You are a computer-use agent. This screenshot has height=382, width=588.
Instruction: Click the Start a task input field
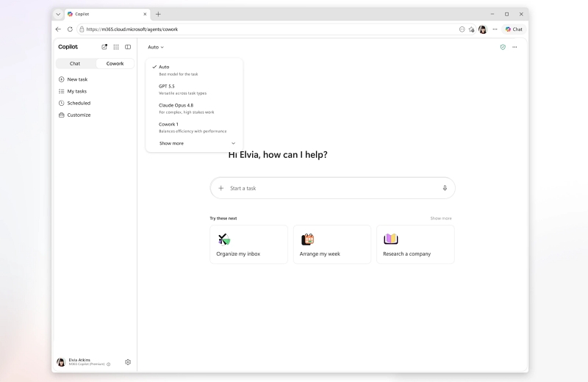333,188
